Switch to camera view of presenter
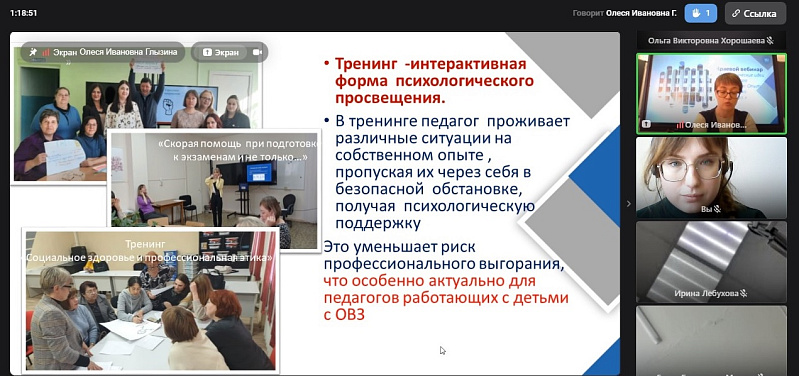Image resolution: width=799 pixels, height=376 pixels. click(x=257, y=52)
